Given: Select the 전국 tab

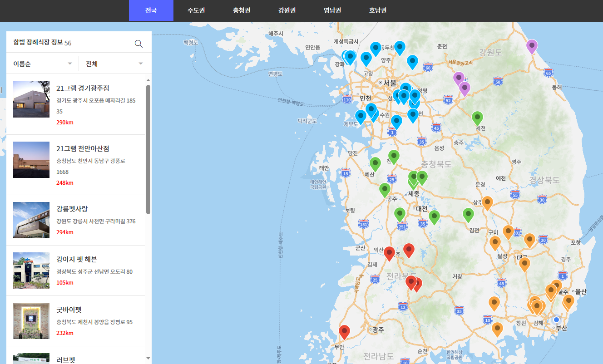Looking at the screenshot, I should click(x=151, y=10).
